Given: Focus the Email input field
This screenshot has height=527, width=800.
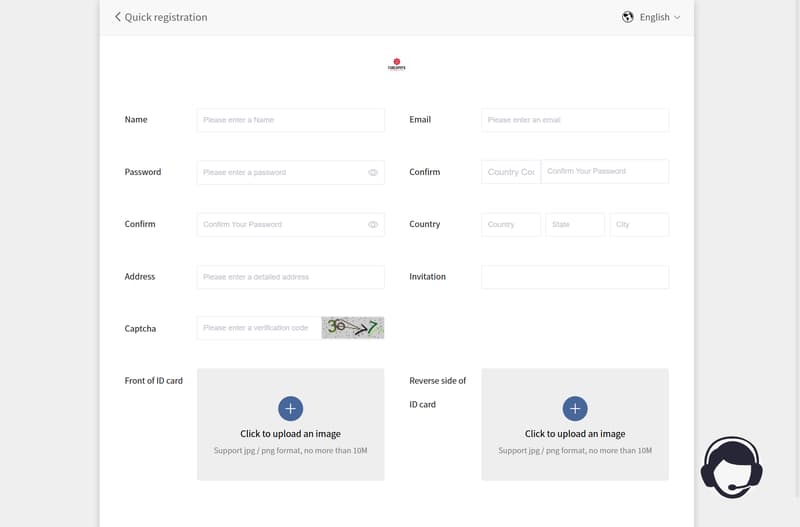Looking at the screenshot, I should pyautogui.click(x=575, y=120).
